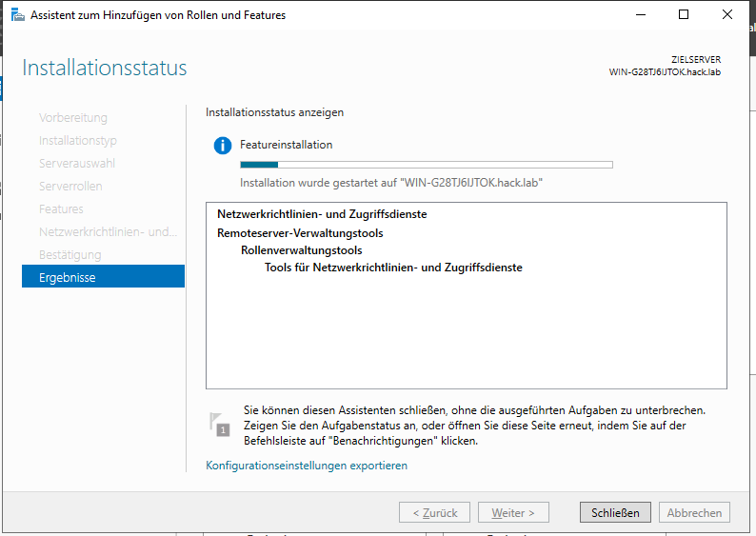The height and width of the screenshot is (536, 756).
Task: Close the window with the title bar X
Action: (728, 15)
